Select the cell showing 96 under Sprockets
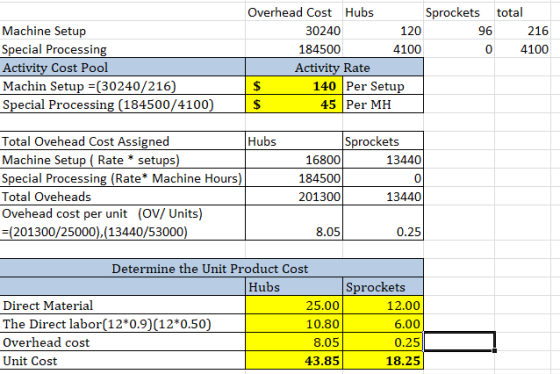Screen dimensions: 560x374 459,31
